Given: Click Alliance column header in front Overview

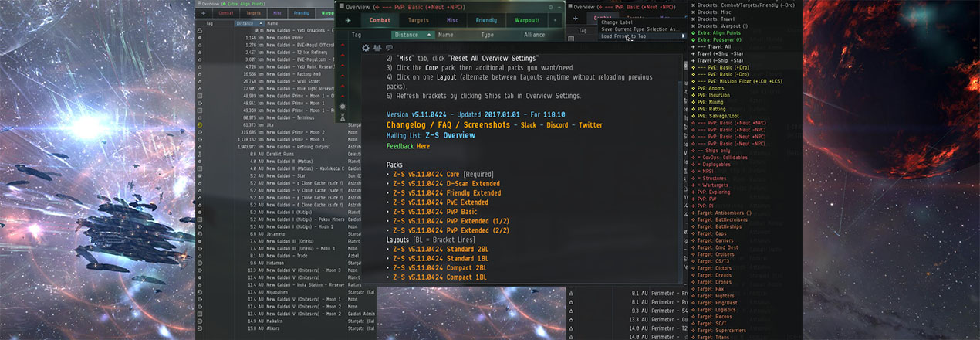Looking at the screenshot, I should coord(534,35).
